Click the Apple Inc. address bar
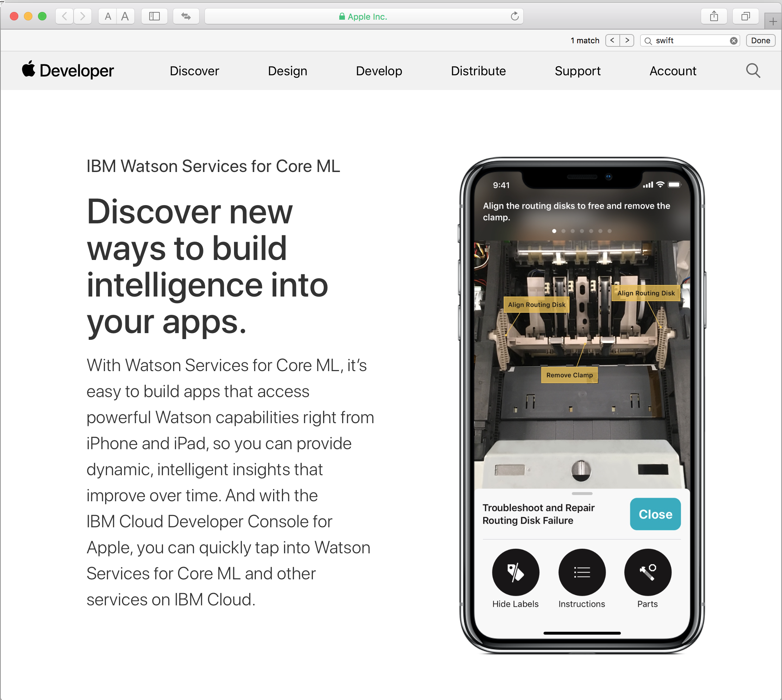This screenshot has height=700, width=782. pos(363,17)
